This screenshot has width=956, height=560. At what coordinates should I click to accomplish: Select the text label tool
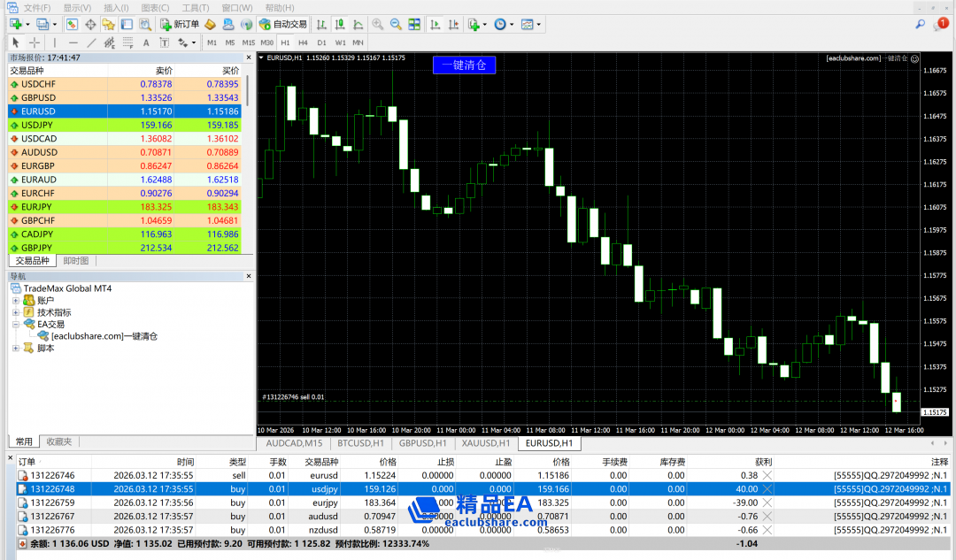click(146, 42)
